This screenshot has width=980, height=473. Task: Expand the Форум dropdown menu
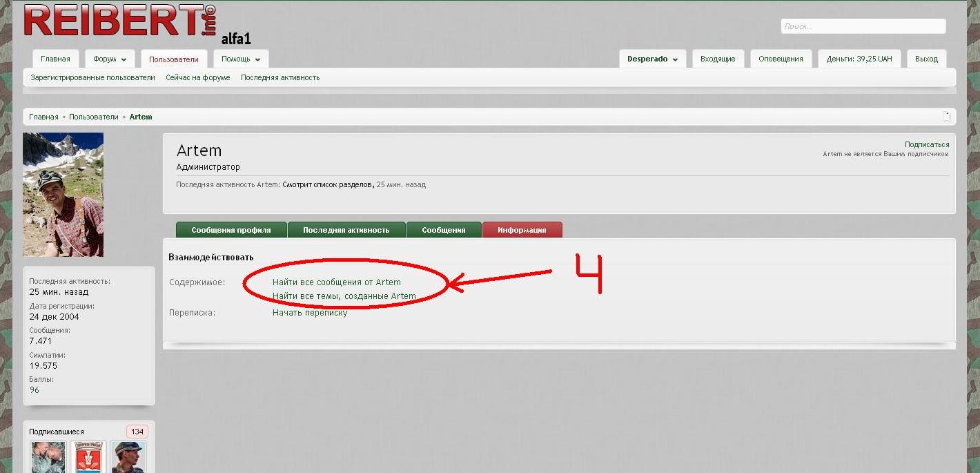[110, 59]
